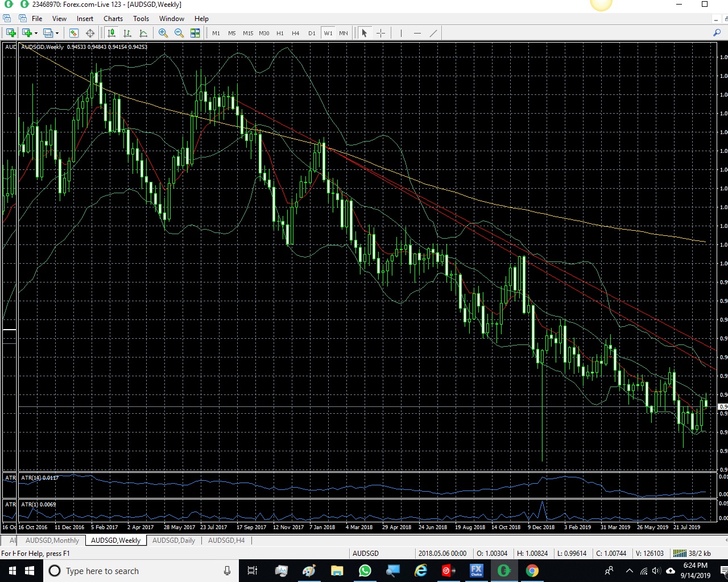728x582 pixels.
Task: Select the M30 timeframe
Action: 264,33
